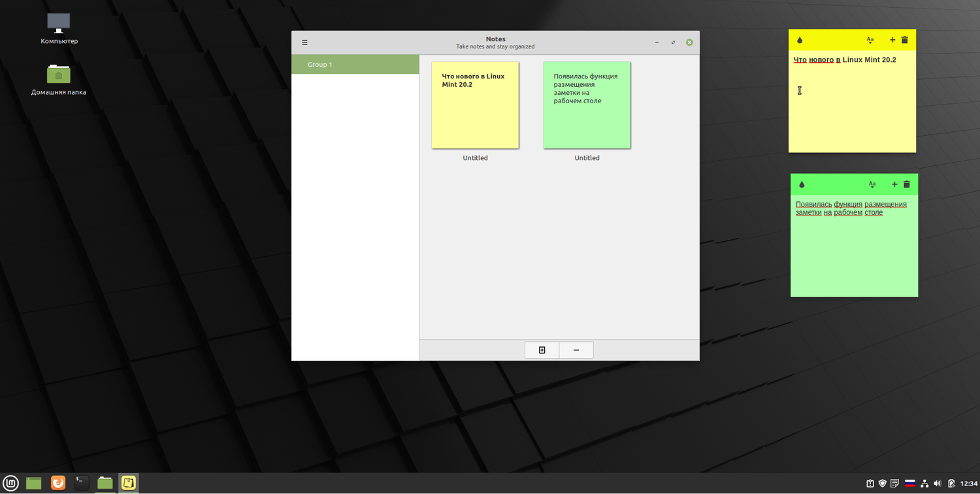Select the green note card in the Notes window
Viewport: 980px width, 494px height.
pyautogui.click(x=587, y=105)
